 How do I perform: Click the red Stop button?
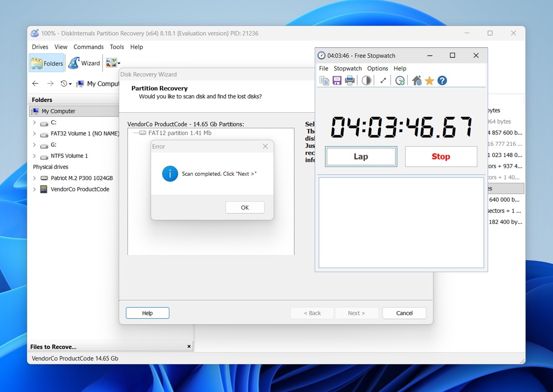[x=441, y=156]
